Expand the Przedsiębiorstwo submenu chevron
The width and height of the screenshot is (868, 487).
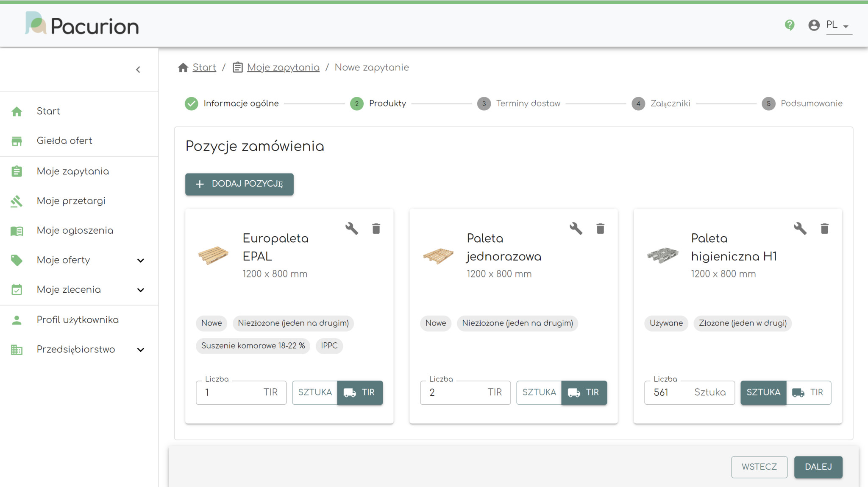[141, 350]
